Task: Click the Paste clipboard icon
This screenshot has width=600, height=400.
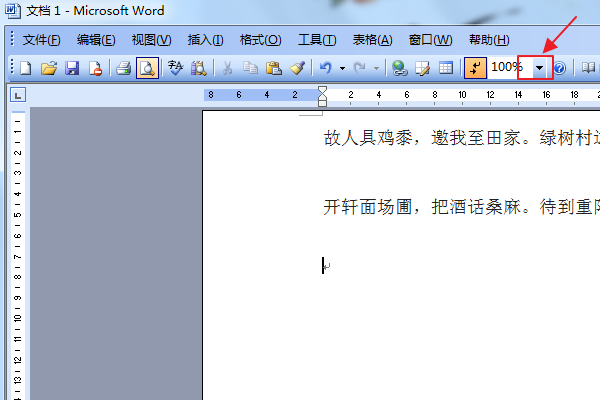Action: [x=274, y=68]
